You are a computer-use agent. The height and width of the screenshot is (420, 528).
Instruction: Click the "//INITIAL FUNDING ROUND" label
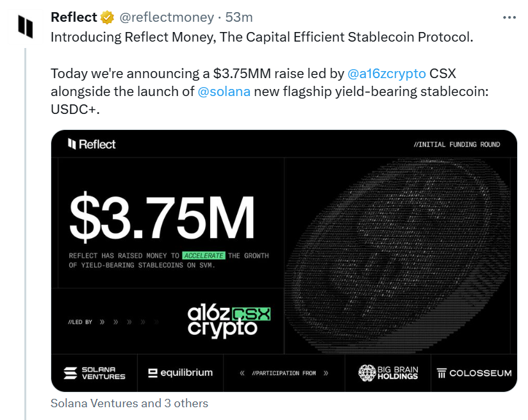[457, 145]
